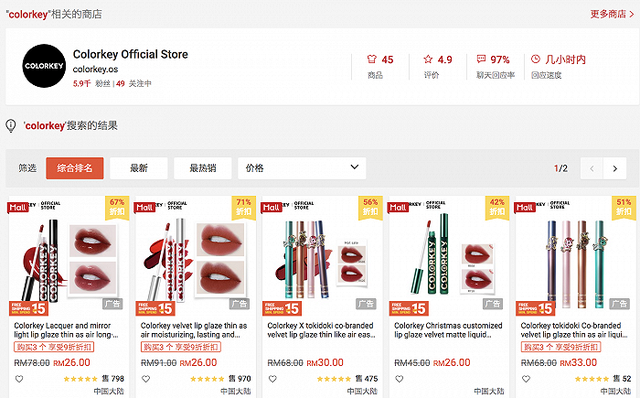This screenshot has height=398, width=640.
Task: Go to previous results page arrow
Action: [592, 168]
